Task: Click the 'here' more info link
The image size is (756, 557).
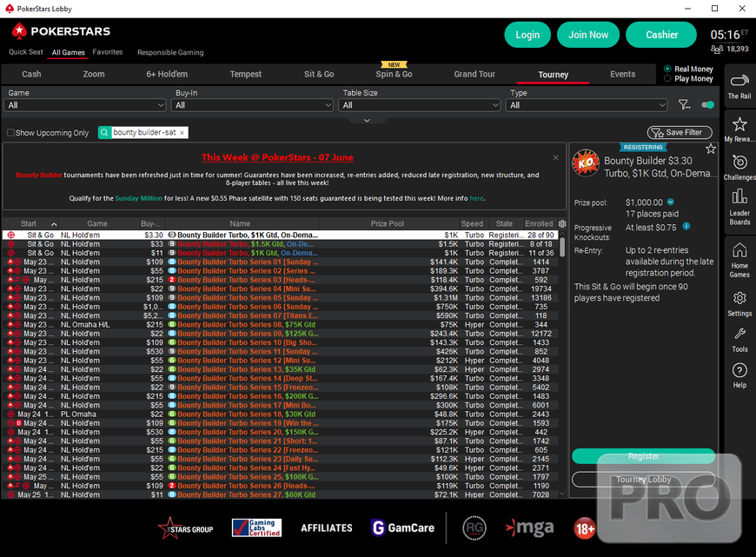Action: tap(476, 198)
